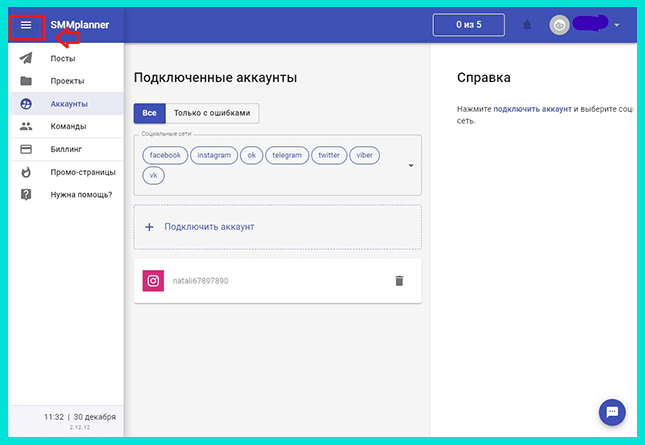Click the flame Promo pages icon
Image resolution: width=645 pixels, height=445 pixels.
coord(26,172)
